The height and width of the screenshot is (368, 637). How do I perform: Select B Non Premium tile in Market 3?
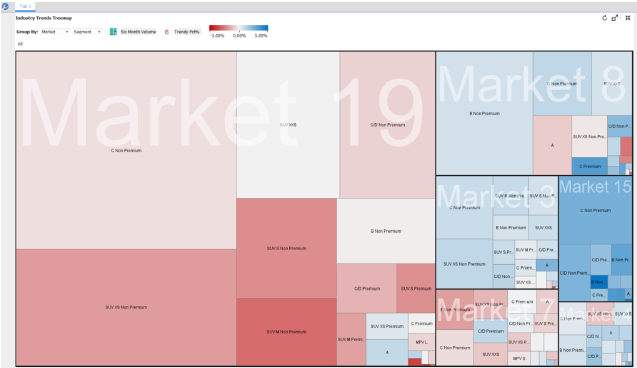coord(511,227)
